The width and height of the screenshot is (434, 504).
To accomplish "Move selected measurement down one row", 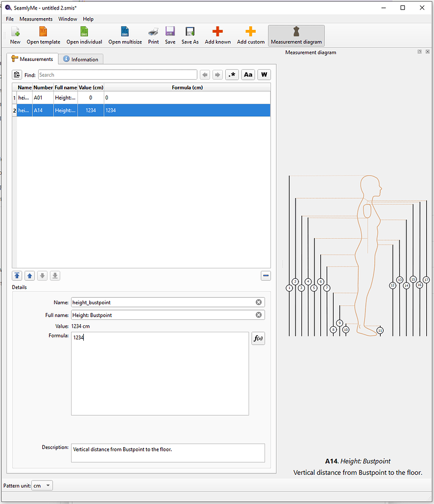I will pos(42,276).
